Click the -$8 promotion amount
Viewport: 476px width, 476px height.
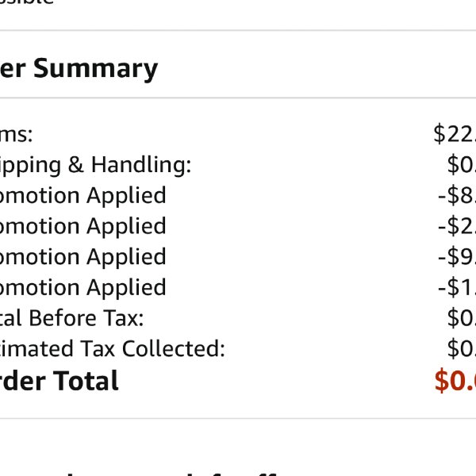457,195
